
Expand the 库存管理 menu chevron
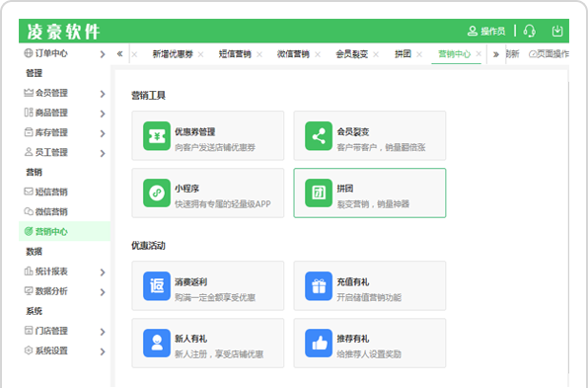103,133
